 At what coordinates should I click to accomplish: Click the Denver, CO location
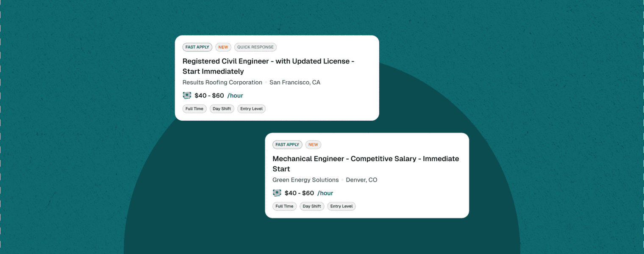(361, 180)
